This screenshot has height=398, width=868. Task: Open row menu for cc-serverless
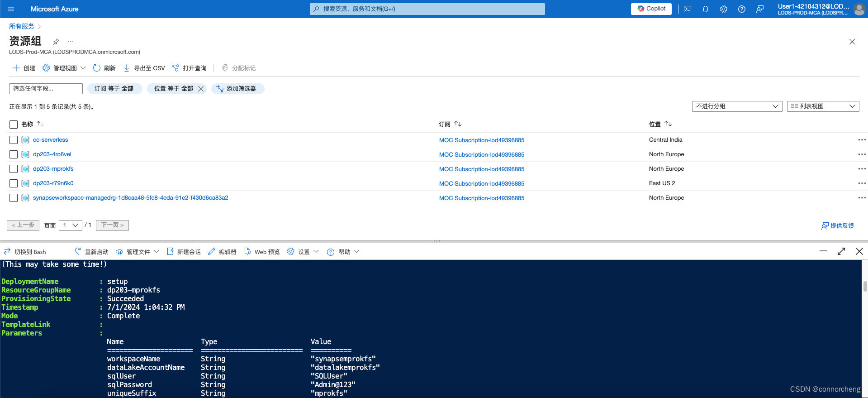[862, 140]
